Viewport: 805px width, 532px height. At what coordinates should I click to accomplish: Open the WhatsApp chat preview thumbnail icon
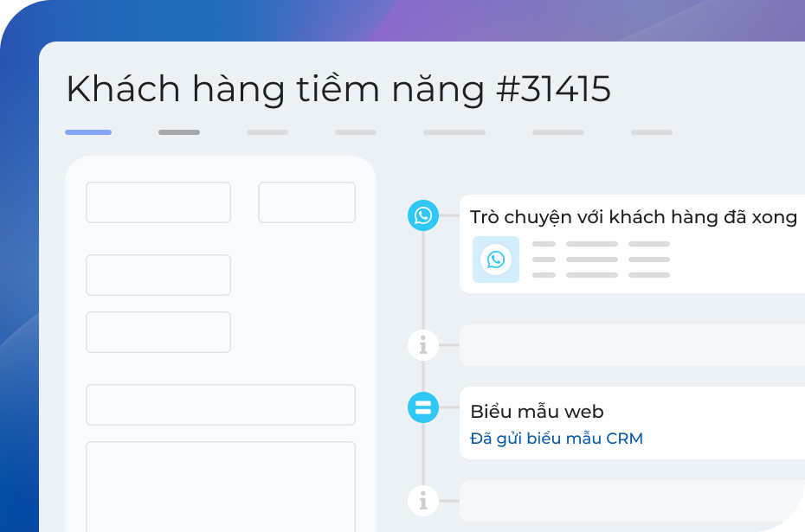495,259
